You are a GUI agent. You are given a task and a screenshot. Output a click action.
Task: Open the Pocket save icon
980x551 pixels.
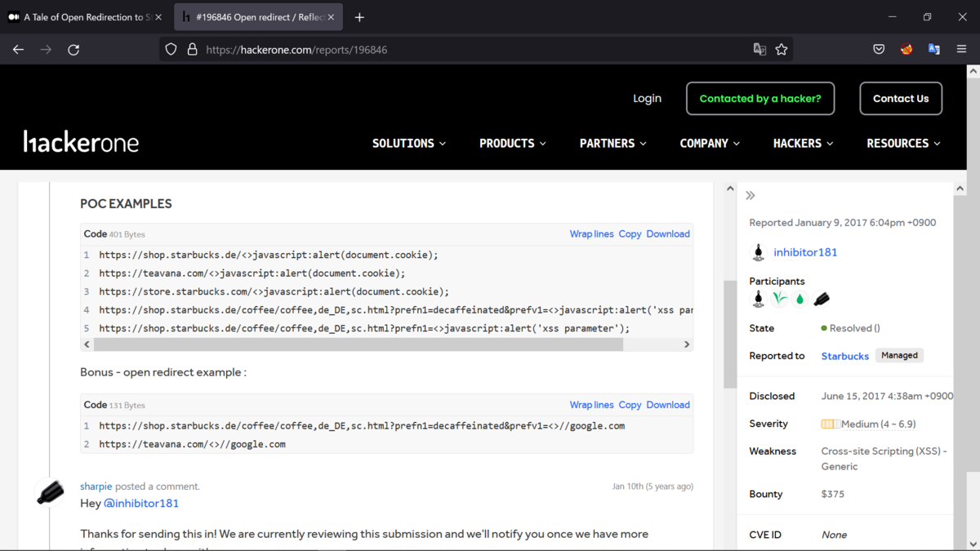879,50
